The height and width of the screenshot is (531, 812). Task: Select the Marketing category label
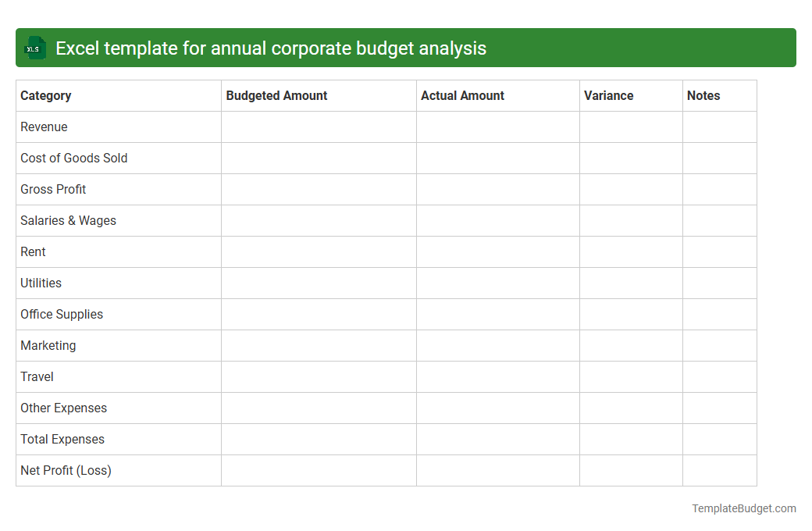point(48,345)
